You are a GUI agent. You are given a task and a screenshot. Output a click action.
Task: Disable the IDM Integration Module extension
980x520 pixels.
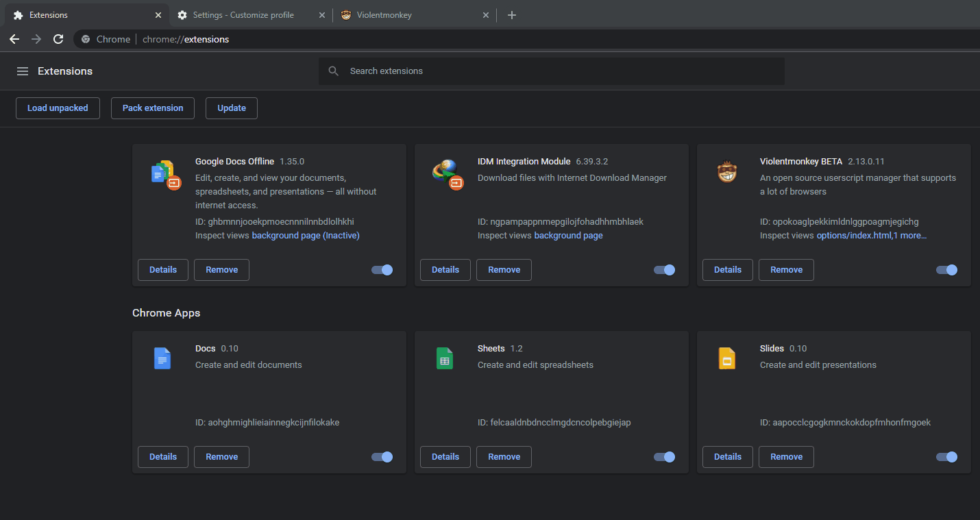pos(665,270)
